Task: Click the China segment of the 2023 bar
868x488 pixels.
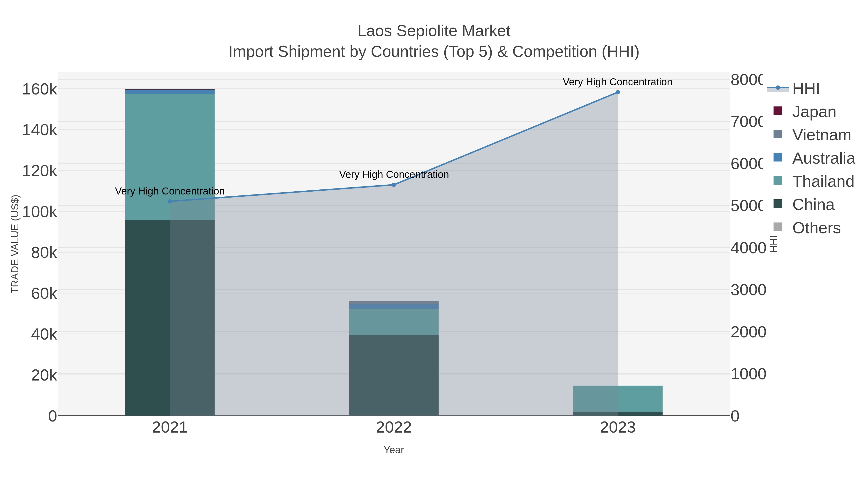Action: 618,414
